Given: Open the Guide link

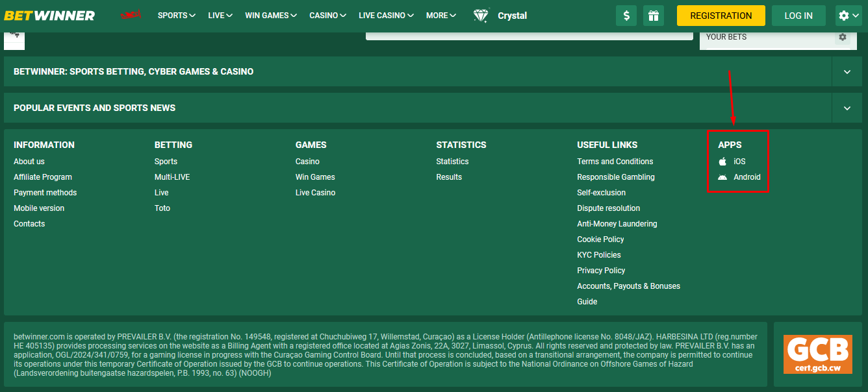Looking at the screenshot, I should (587, 302).
